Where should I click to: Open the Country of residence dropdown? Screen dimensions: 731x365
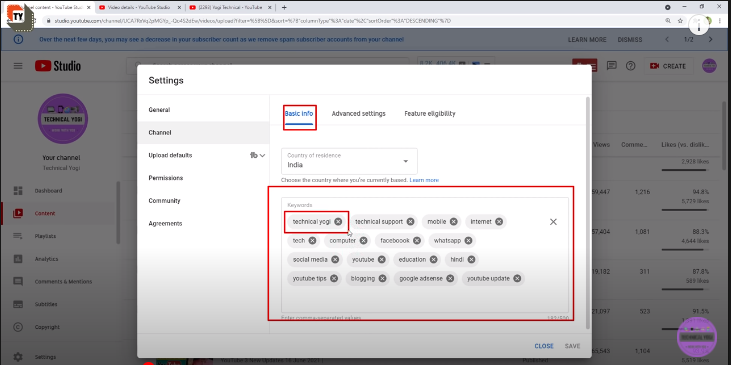point(349,161)
